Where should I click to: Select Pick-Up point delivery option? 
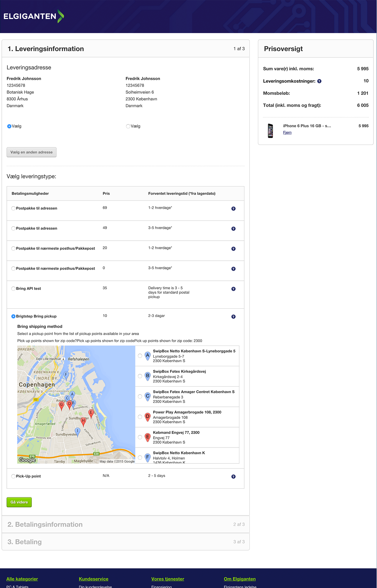pos(13,476)
